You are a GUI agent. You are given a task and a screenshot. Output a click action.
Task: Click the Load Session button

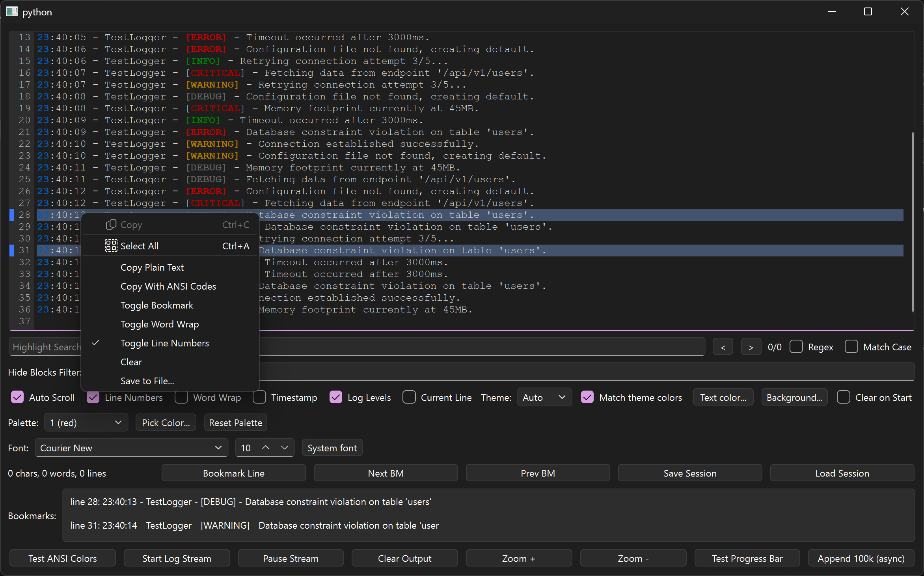842,473
